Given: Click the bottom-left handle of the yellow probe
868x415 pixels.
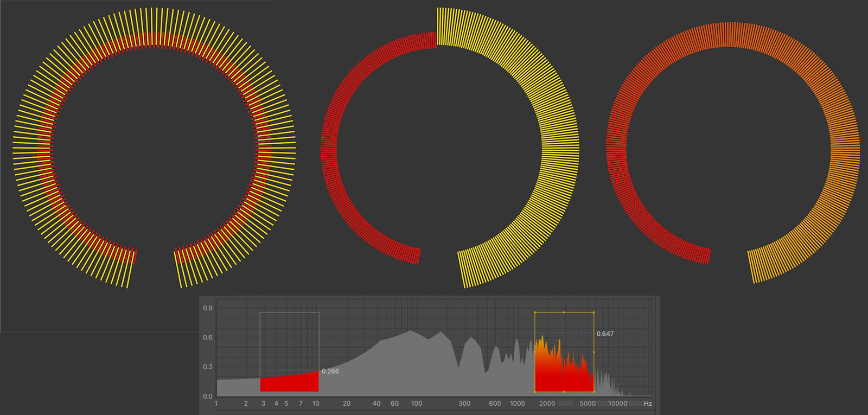Looking at the screenshot, I should click(535, 391).
